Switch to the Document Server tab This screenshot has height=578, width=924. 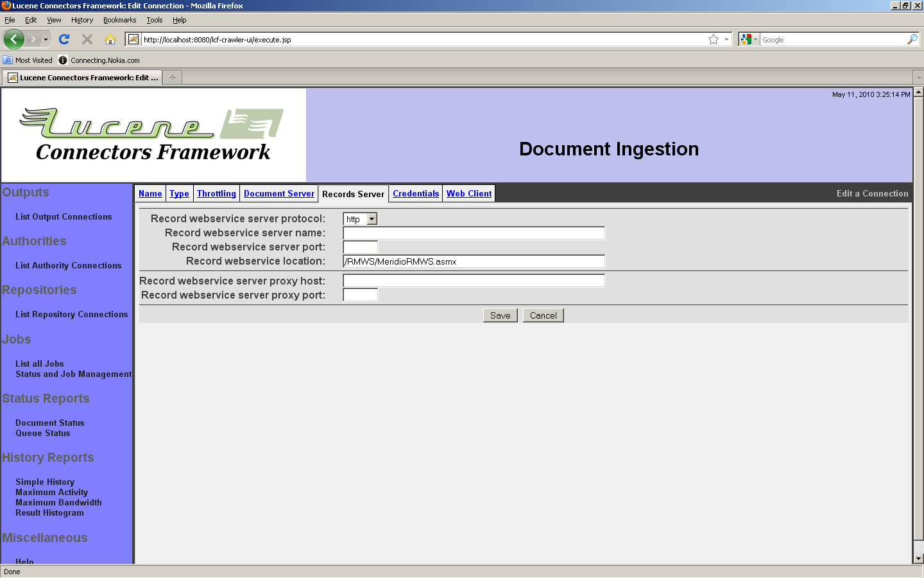pos(279,193)
